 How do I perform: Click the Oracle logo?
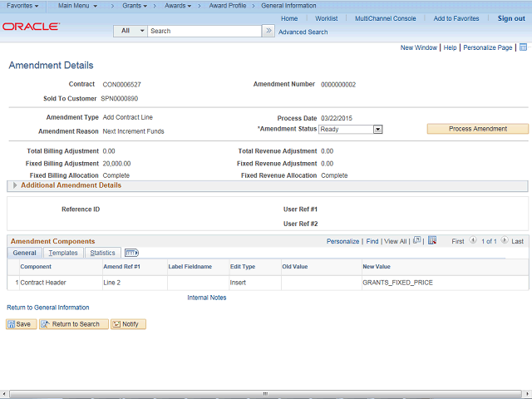(x=32, y=27)
